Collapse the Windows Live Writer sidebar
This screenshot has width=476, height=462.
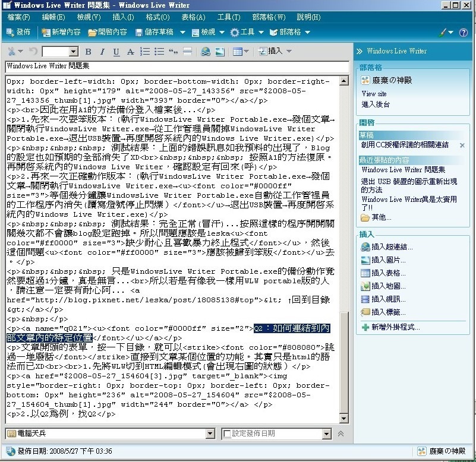(x=360, y=51)
